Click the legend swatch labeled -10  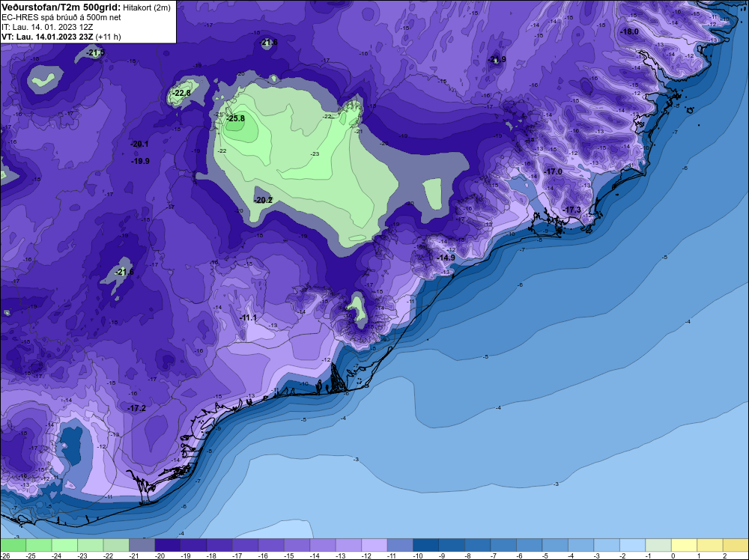425,545
